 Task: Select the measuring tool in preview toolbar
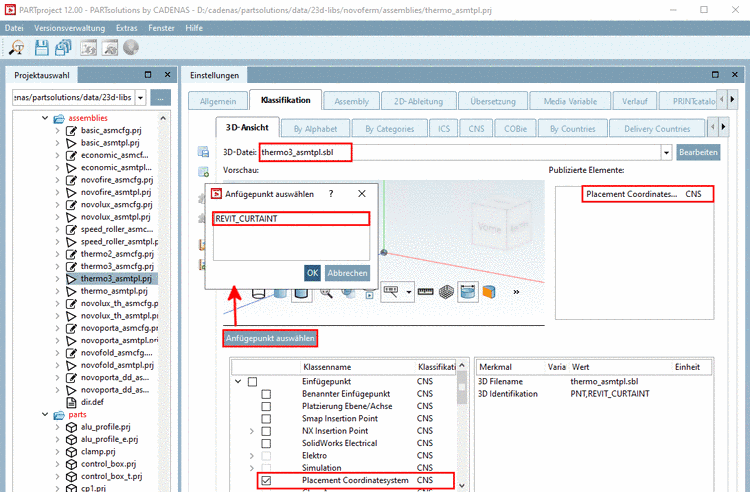tap(391, 292)
